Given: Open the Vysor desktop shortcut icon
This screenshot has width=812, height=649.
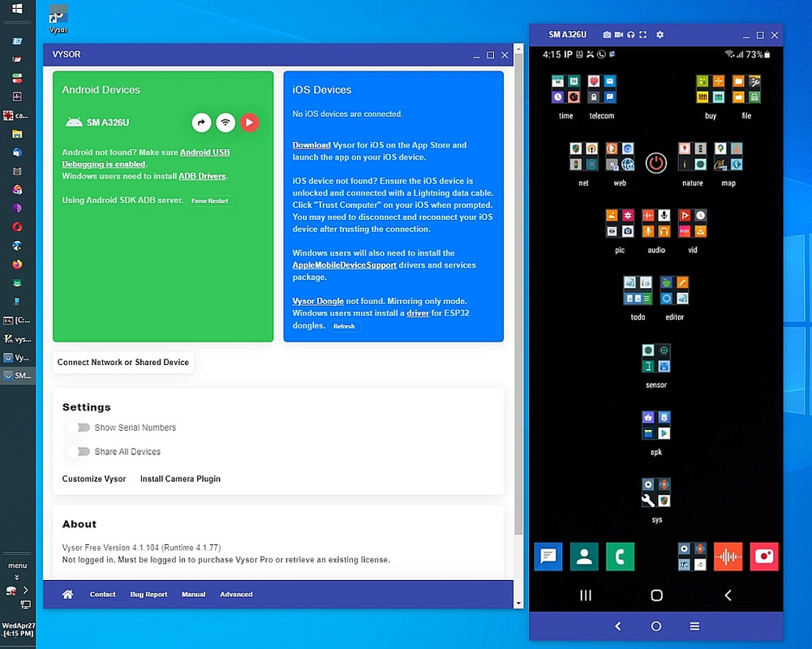Looking at the screenshot, I should point(58,19).
